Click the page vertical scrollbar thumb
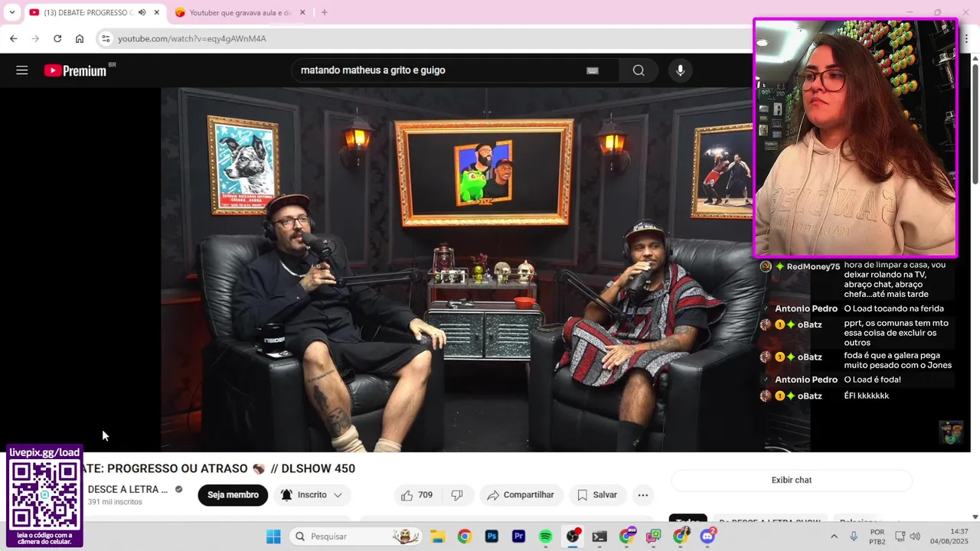 point(975,122)
